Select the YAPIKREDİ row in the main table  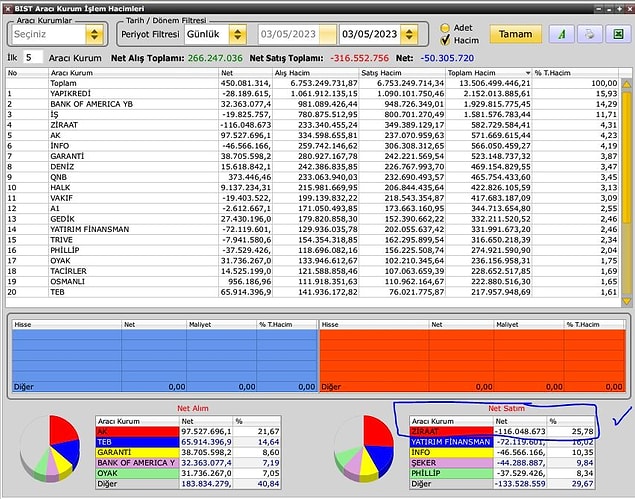click(312, 94)
